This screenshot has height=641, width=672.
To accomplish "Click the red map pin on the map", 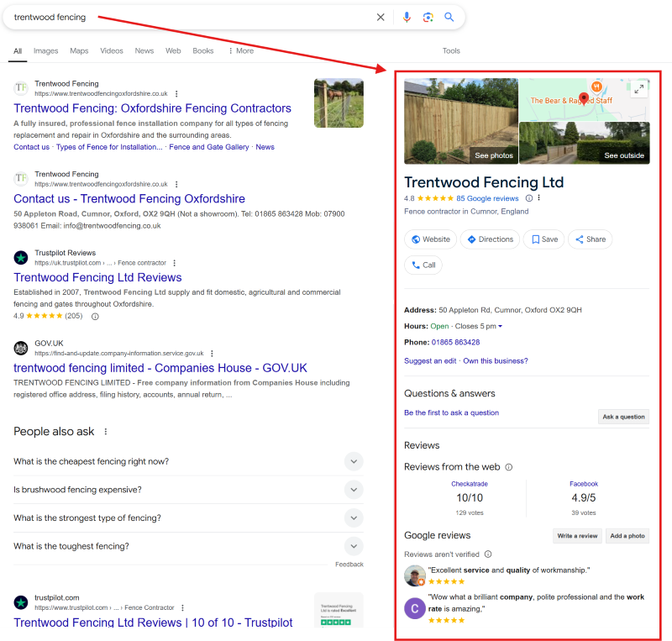I will 584,98.
